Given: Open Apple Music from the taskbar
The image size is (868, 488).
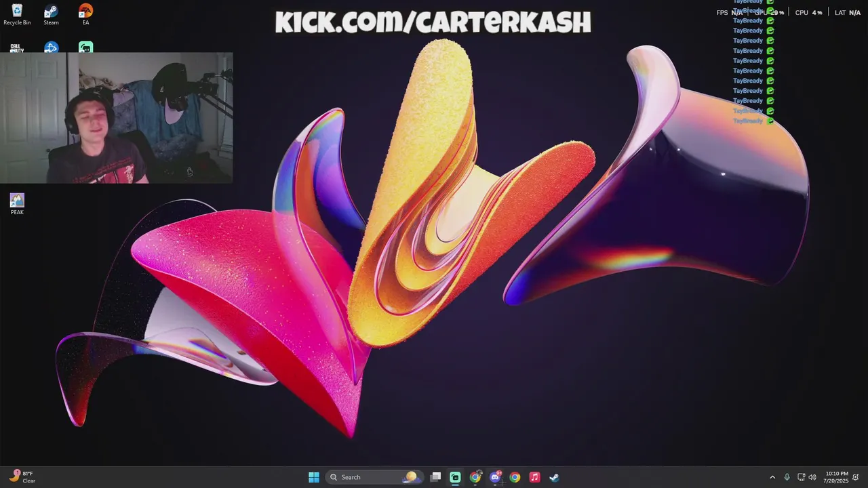Looking at the screenshot, I should 534,477.
